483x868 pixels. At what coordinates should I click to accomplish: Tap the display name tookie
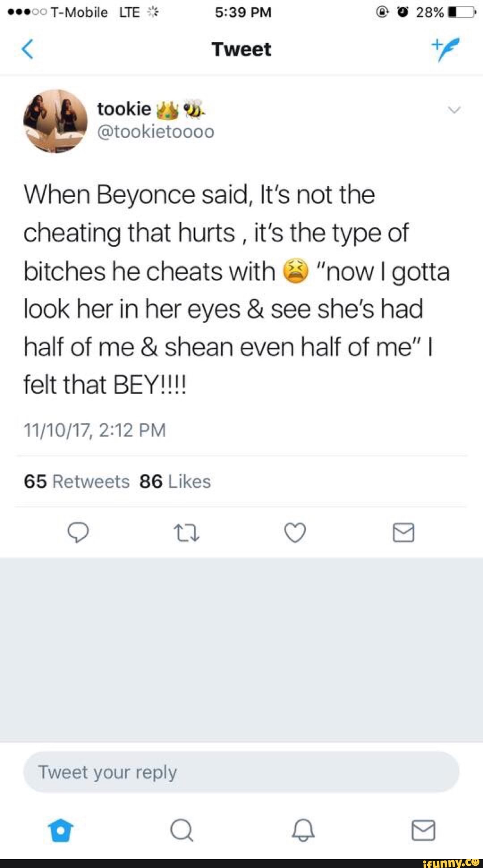(124, 109)
